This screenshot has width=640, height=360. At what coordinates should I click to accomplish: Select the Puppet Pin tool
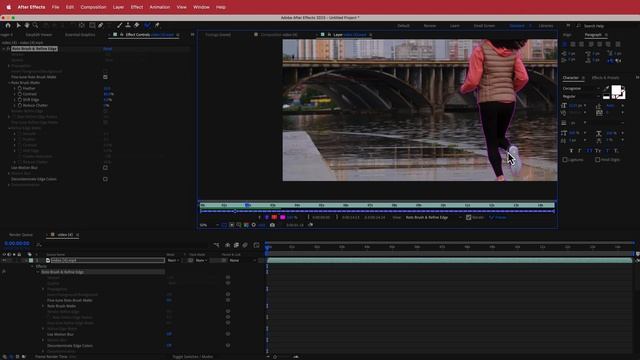(157, 25)
